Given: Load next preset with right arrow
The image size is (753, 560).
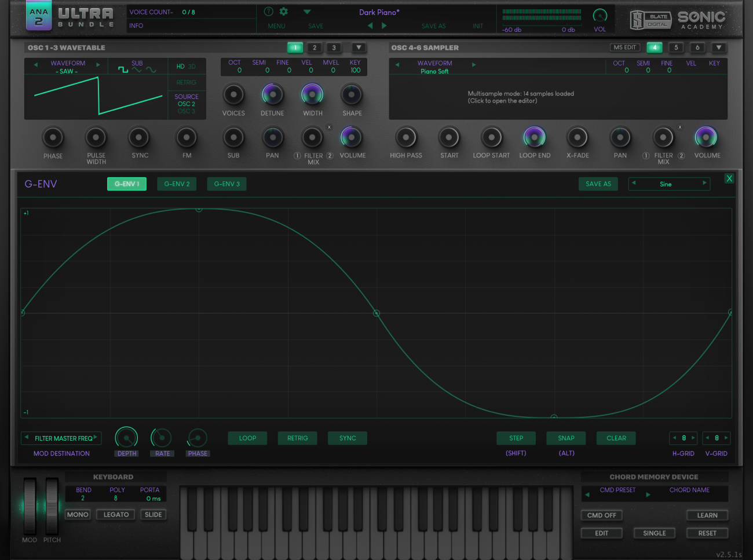Looking at the screenshot, I should (384, 25).
